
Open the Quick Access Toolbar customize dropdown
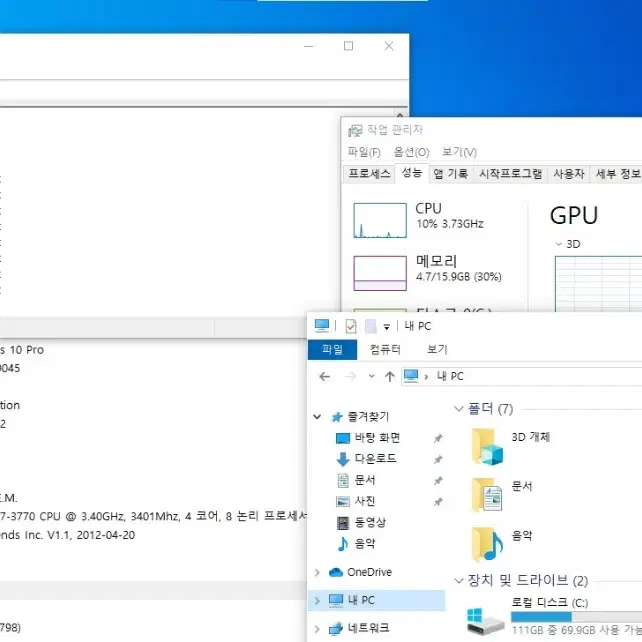pos(387,327)
